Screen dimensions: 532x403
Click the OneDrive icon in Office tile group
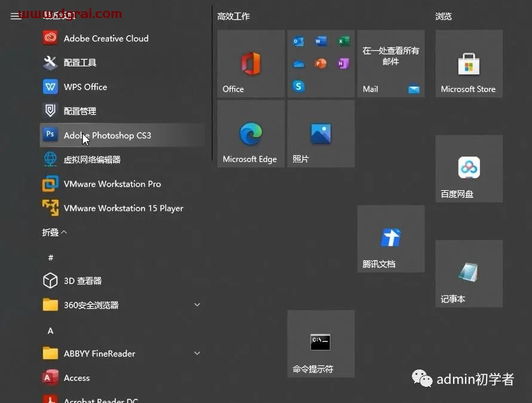click(298, 64)
